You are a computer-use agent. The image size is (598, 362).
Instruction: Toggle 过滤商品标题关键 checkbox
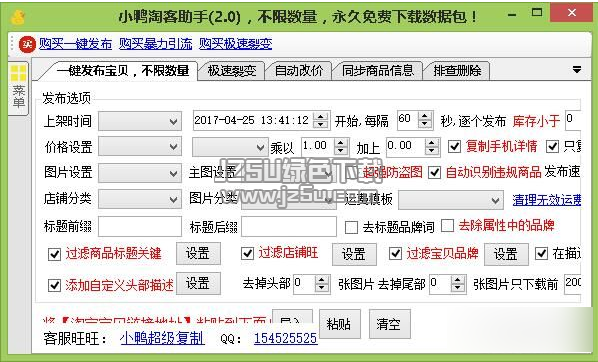coord(55,254)
